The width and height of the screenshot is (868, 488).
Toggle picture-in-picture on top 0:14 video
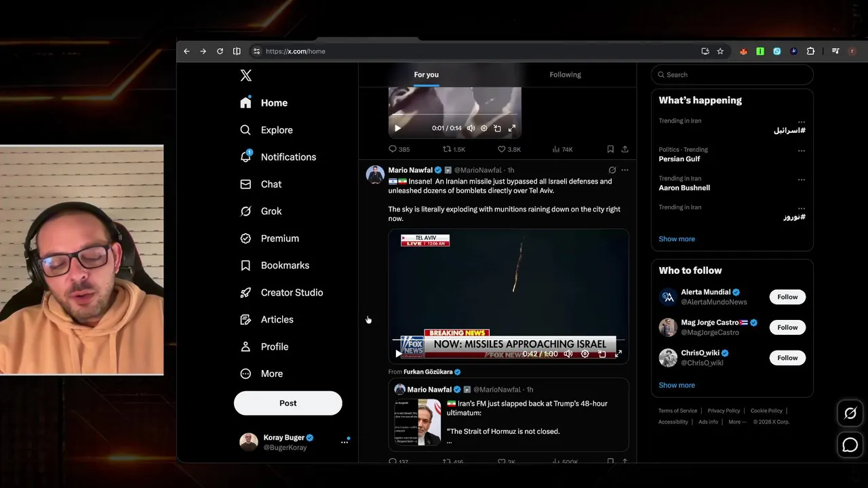497,128
